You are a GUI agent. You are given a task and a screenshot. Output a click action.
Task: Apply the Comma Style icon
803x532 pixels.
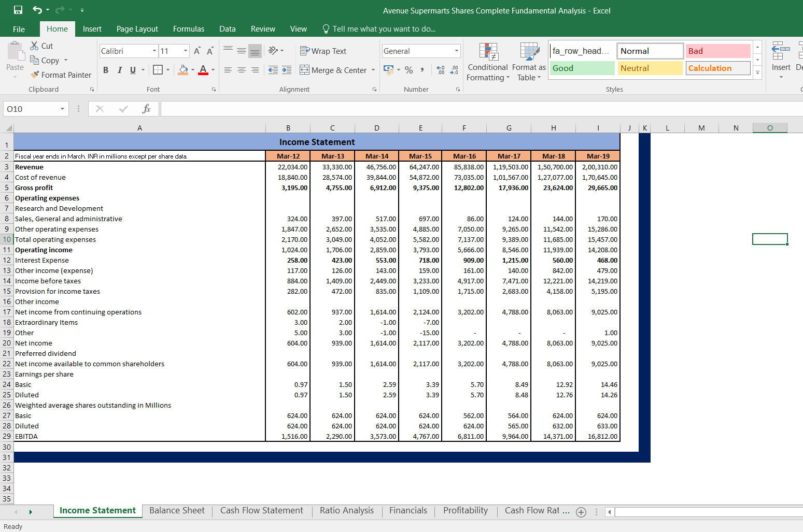[422, 70]
